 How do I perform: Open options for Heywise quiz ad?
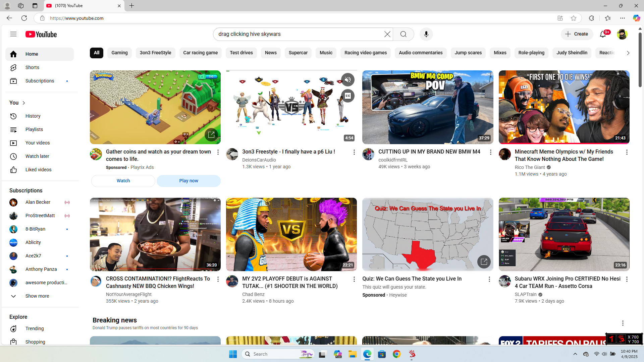(489, 279)
